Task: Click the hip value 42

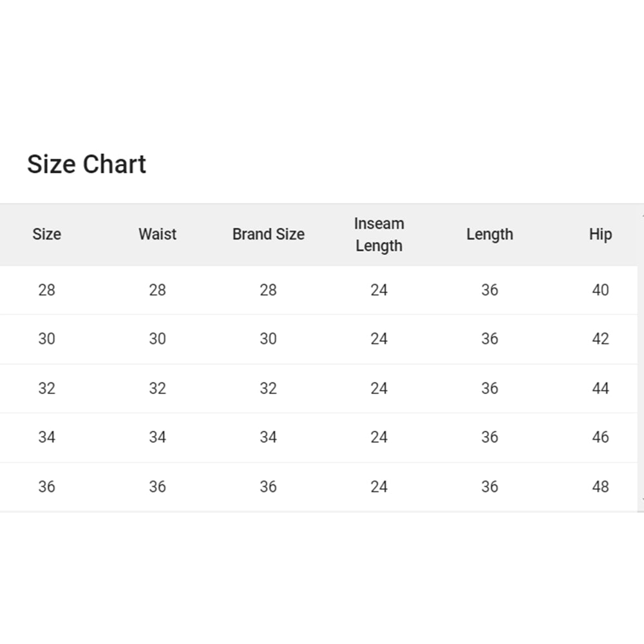Action: coord(600,339)
